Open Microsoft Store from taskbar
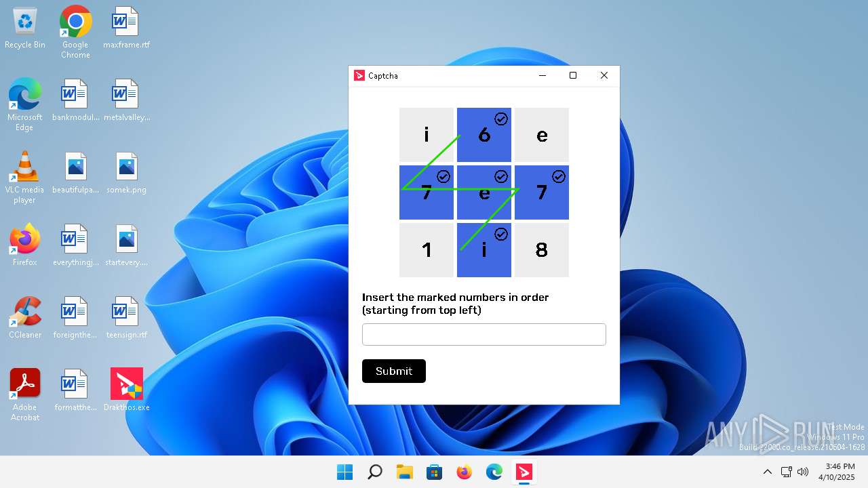 435,472
